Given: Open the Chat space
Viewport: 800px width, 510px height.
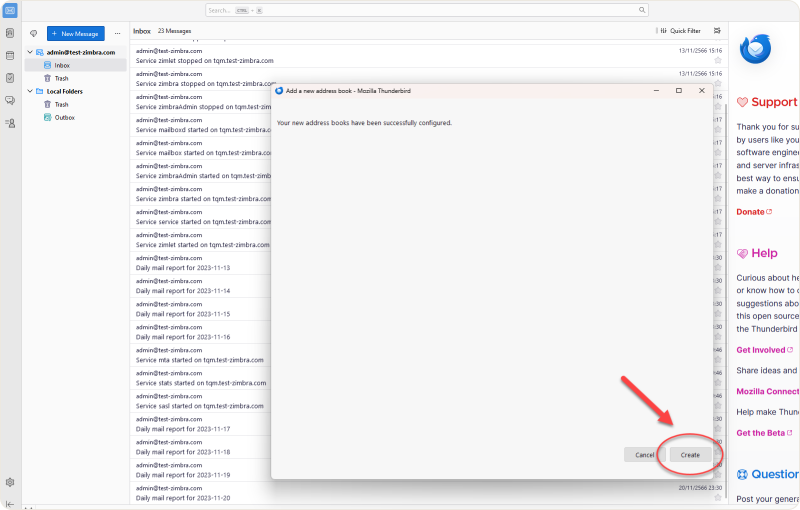Looking at the screenshot, I should coord(10,100).
